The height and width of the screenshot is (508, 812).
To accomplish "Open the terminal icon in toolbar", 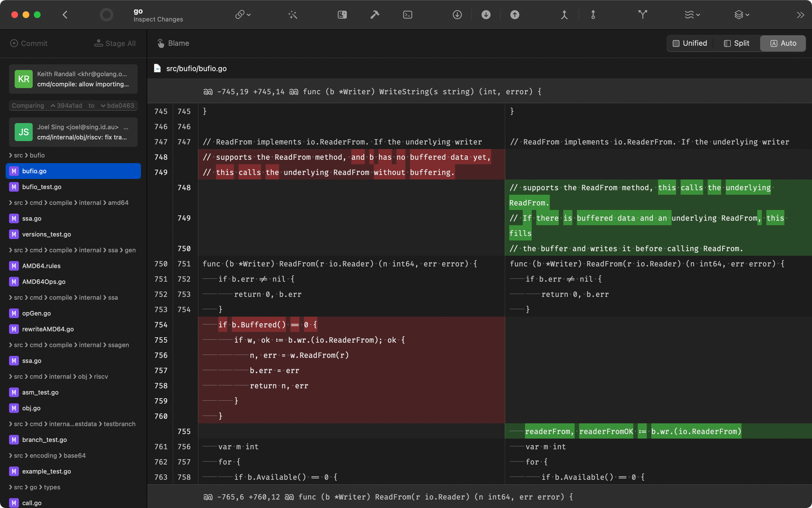I will (407, 15).
